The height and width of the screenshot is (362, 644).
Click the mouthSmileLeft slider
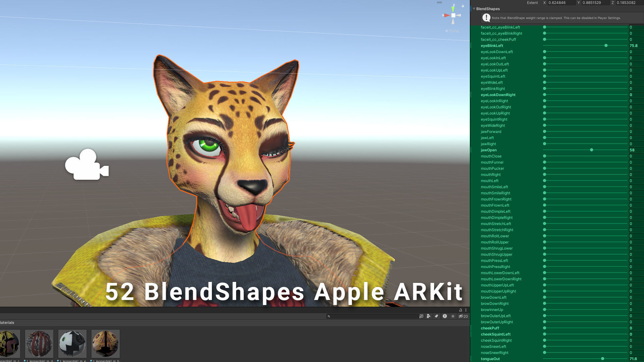[x=585, y=187]
